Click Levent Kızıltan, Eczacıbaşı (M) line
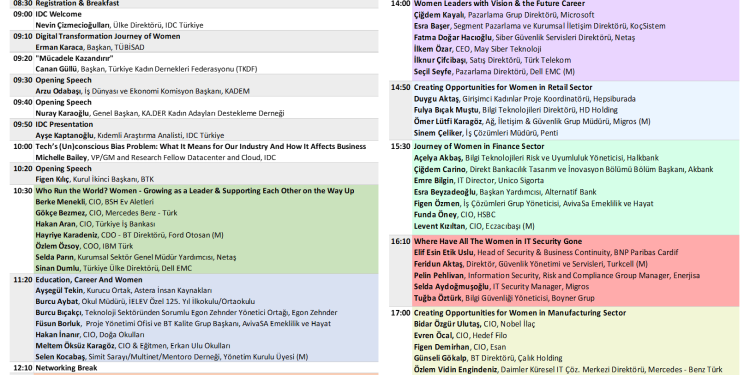750x375 pixels. point(474,226)
